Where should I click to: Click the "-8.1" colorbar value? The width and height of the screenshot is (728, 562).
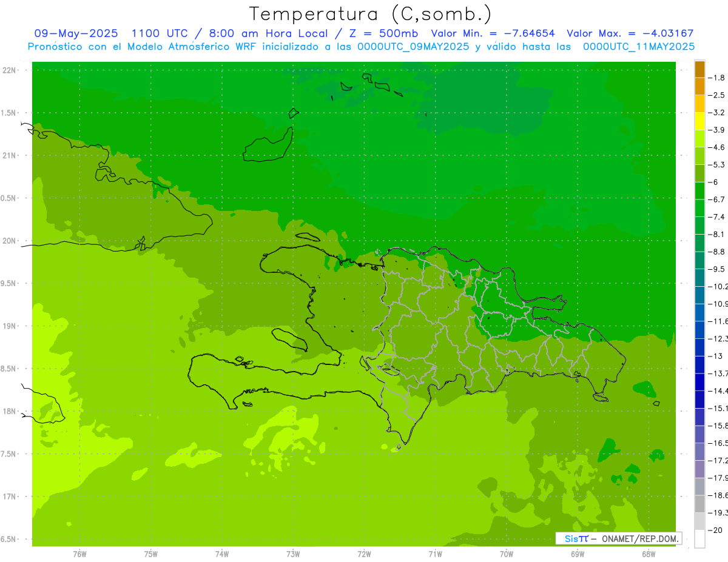tap(718, 235)
